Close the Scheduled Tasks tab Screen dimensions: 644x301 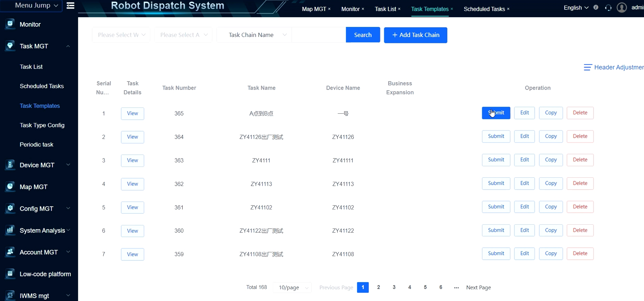coord(508,9)
